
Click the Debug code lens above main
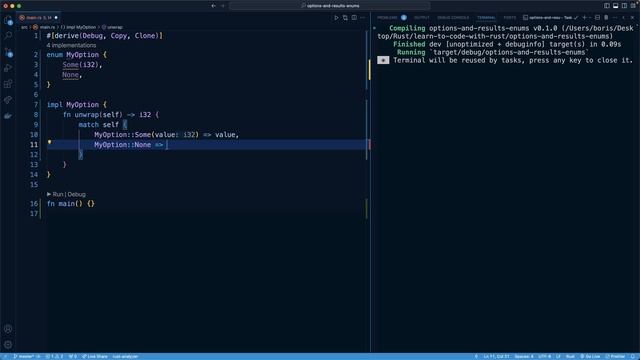coord(76,194)
